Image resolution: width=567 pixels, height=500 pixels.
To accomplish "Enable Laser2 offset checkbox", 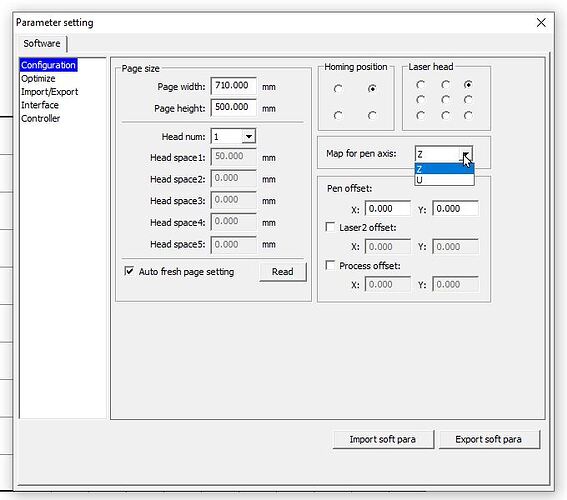I will pyautogui.click(x=330, y=227).
